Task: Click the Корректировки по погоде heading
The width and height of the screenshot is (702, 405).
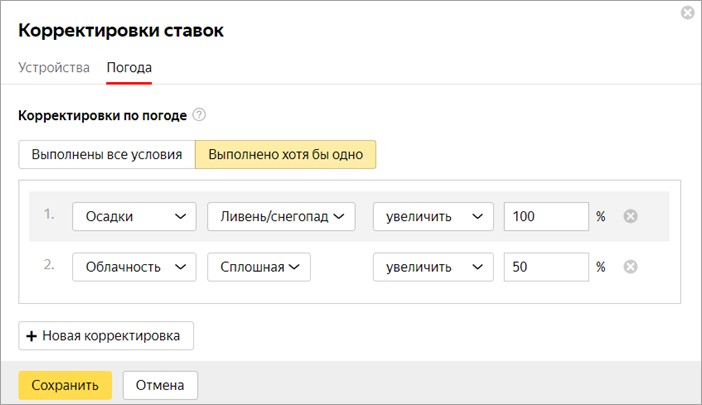Action: click(x=102, y=116)
